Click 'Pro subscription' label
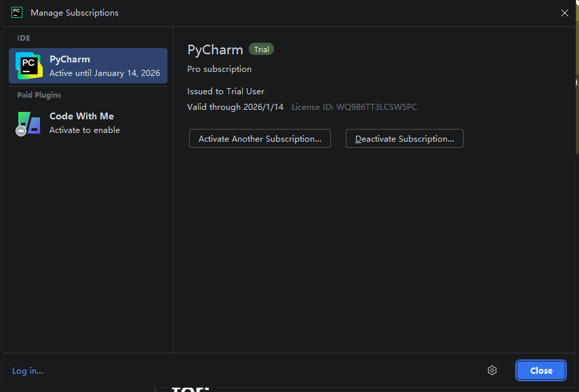 pyautogui.click(x=220, y=69)
